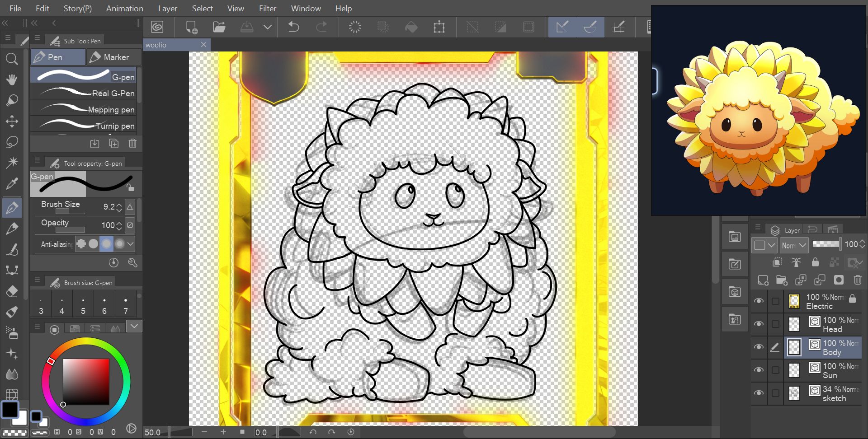Toggle Snap to Ruler in toolbar
Screen dimensions: 868x439
point(562,27)
